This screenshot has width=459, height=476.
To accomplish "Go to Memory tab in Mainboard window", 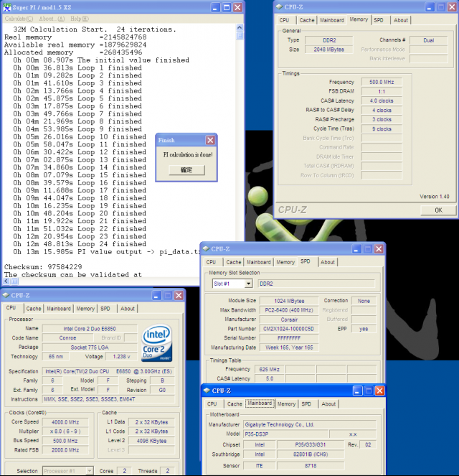I will point(286,404).
